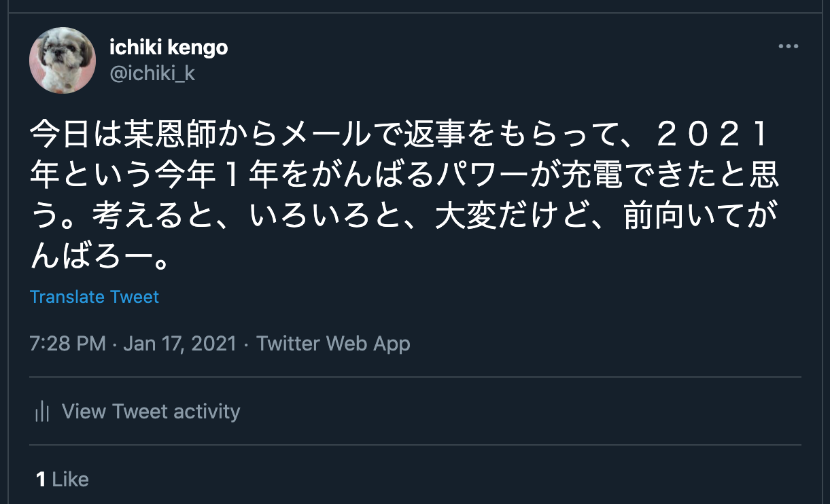This screenshot has width=830, height=504.
Task: Translate this tweet with Translate Tweet
Action: (x=94, y=297)
